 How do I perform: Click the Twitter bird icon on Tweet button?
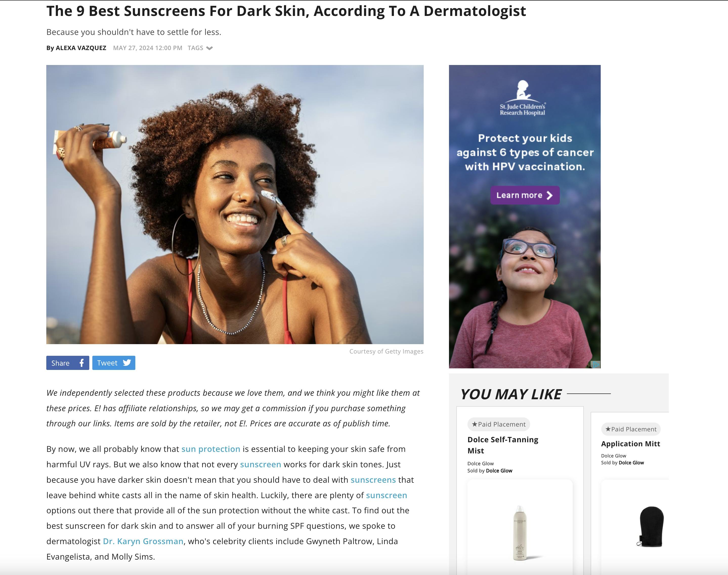point(127,363)
